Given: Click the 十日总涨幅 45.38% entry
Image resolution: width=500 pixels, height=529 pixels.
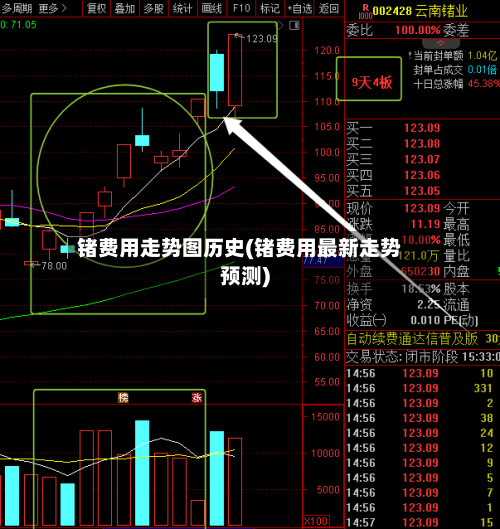Looking at the screenshot, I should [456, 84].
